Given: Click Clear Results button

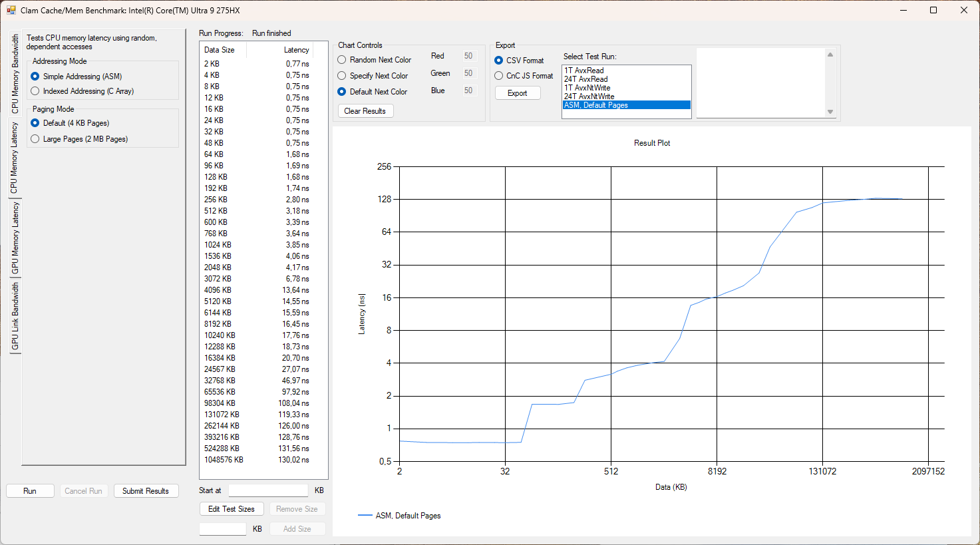Looking at the screenshot, I should point(365,111).
